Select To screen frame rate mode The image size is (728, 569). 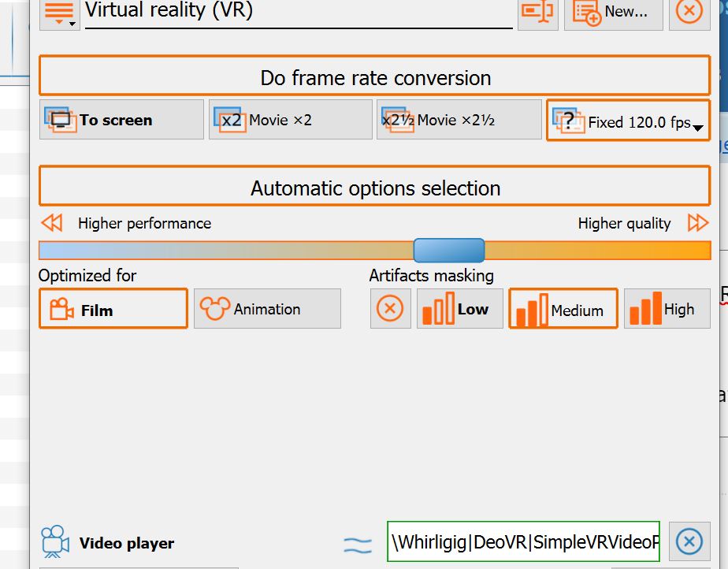click(121, 120)
